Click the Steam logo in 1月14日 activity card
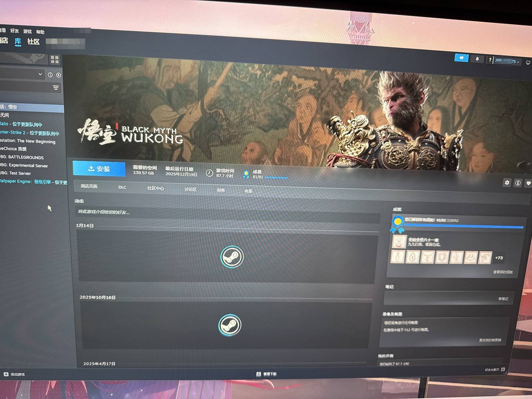The width and height of the screenshot is (532, 399). tap(232, 256)
